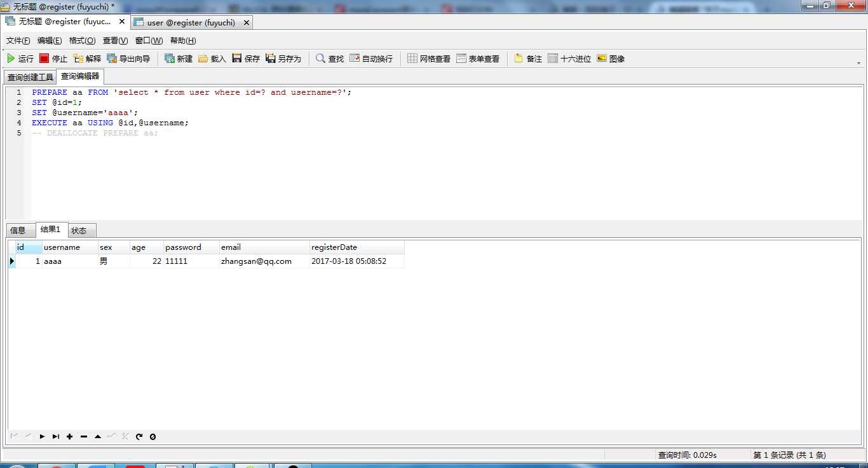This screenshot has height=468, width=868.
Task: Choose 另存为 to save as
Action: [x=283, y=59]
